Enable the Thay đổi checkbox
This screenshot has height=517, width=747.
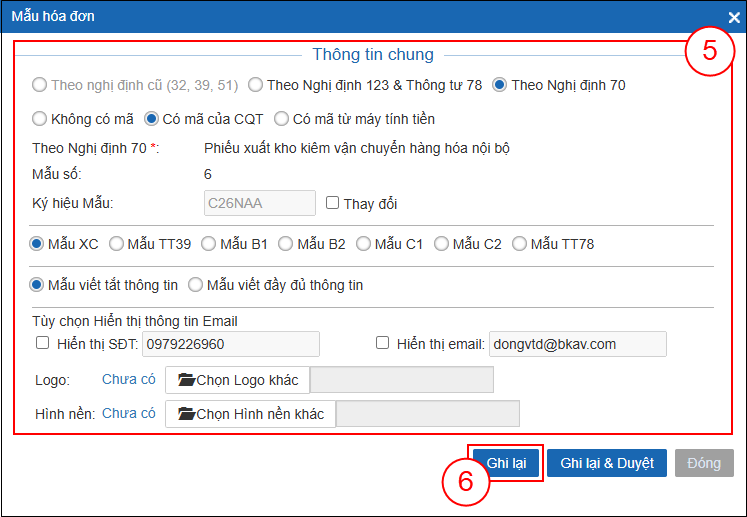333,203
